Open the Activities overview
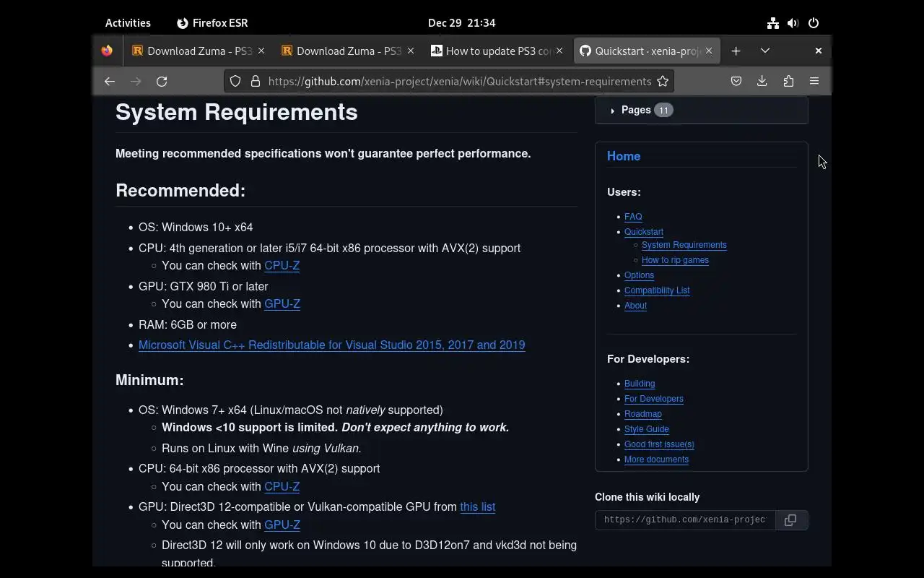Image resolution: width=924 pixels, height=578 pixels. pyautogui.click(x=128, y=23)
